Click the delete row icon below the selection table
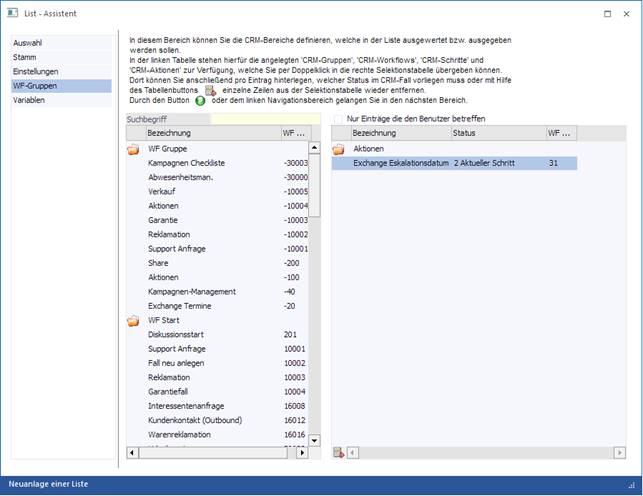Screen dimensions: 643x496 coord(338,453)
